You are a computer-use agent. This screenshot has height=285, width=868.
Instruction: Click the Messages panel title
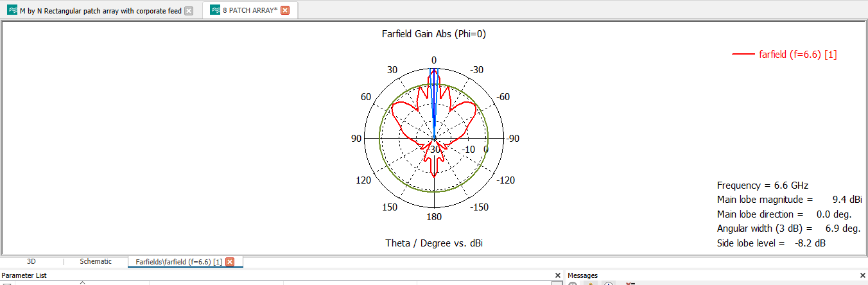[582, 275]
